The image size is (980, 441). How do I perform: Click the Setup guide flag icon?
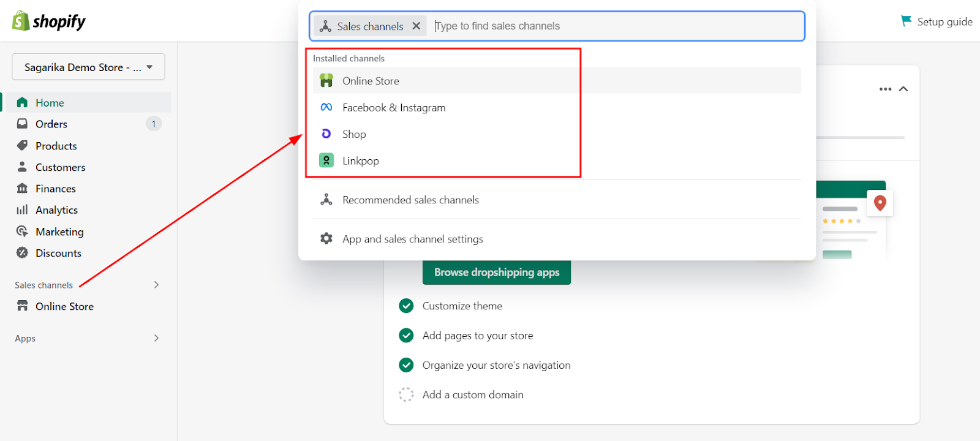[x=906, y=21]
